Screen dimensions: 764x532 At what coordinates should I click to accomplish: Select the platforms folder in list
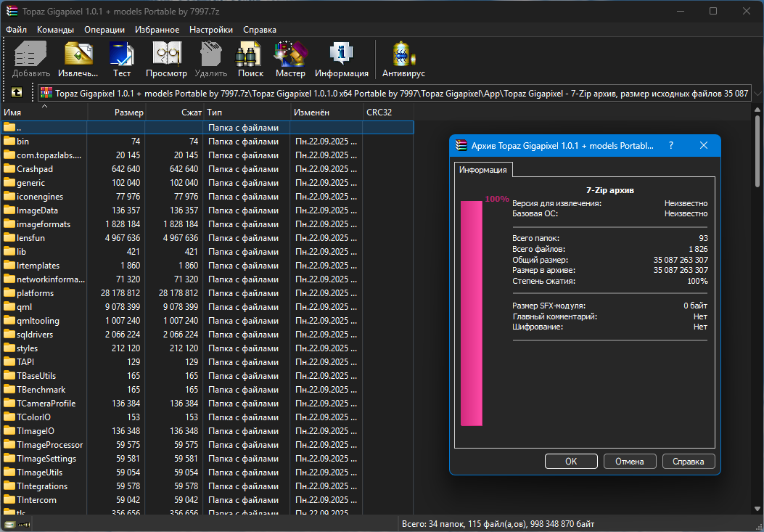coord(35,293)
